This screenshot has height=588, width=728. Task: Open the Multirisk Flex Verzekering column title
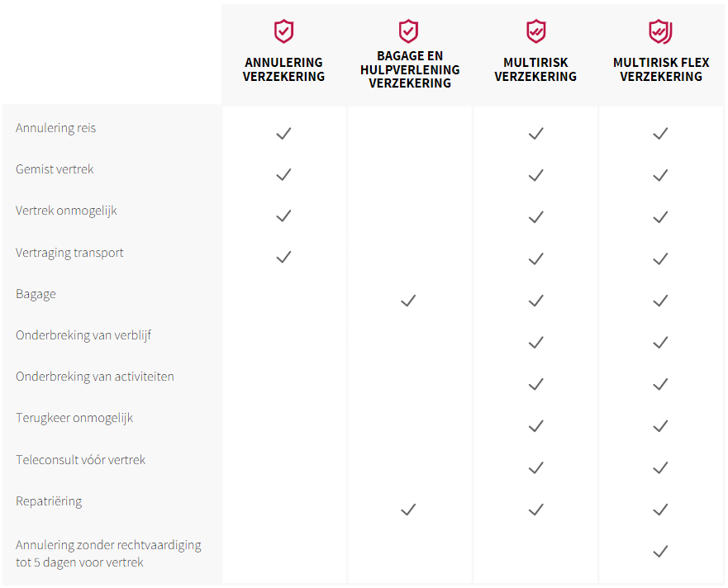(661, 69)
